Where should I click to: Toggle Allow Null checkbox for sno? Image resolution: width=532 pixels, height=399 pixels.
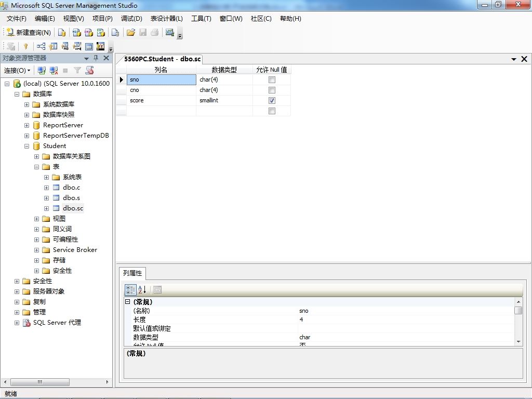click(x=272, y=79)
